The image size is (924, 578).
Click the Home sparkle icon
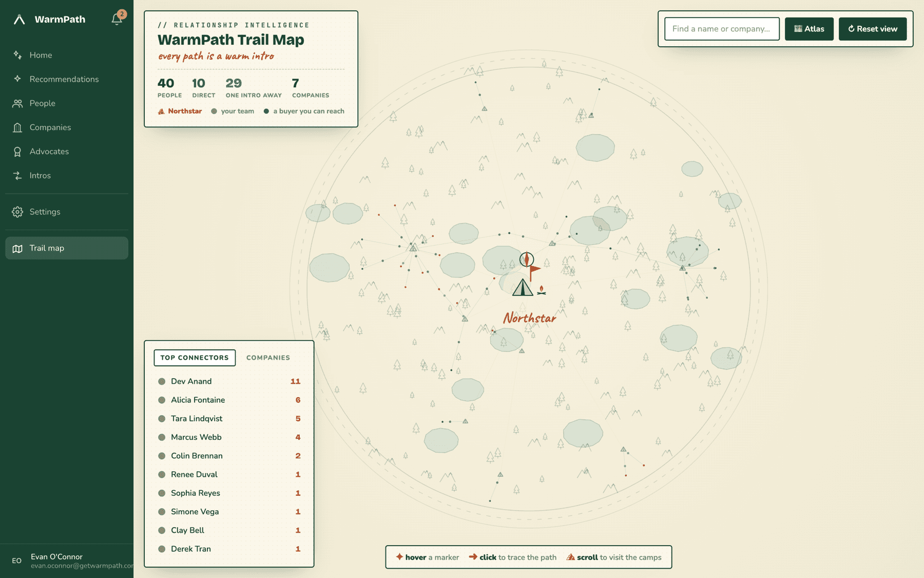pos(17,55)
